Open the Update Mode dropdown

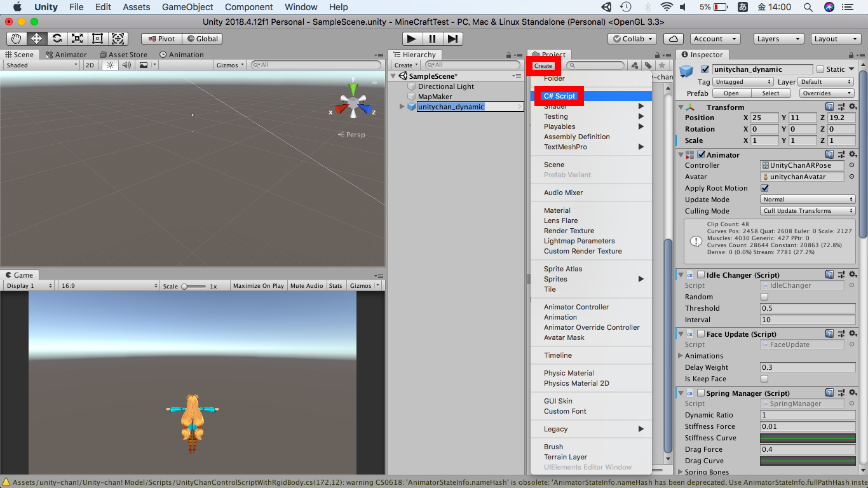coord(808,200)
